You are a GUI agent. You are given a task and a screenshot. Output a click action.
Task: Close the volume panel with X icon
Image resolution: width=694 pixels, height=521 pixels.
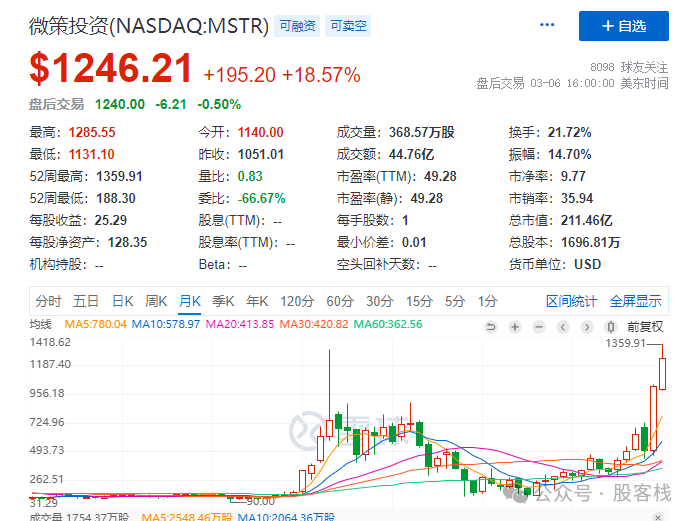tap(658, 517)
